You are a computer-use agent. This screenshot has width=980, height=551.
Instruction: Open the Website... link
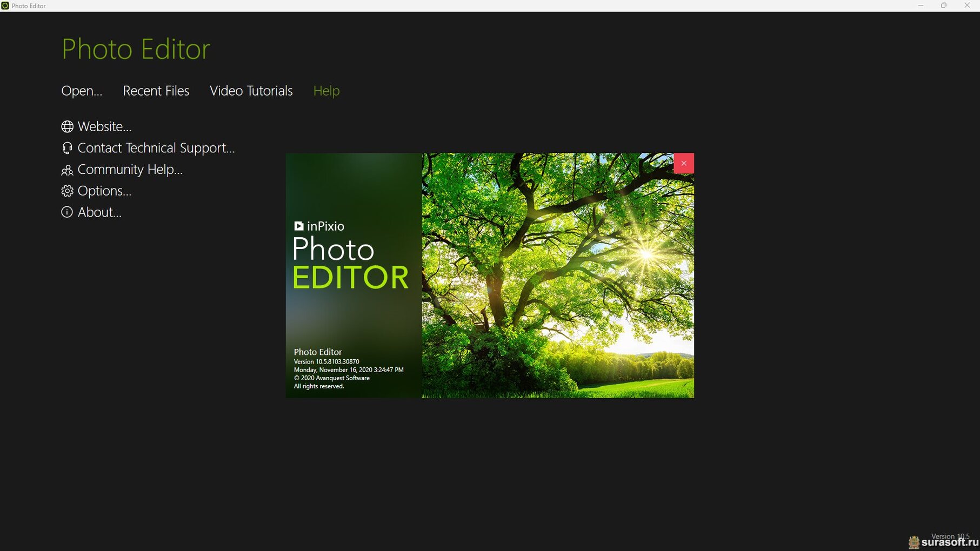105,126
